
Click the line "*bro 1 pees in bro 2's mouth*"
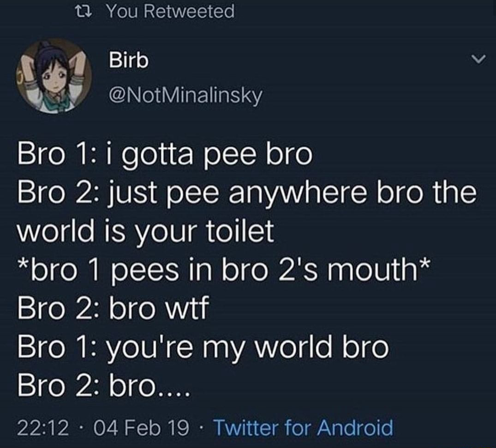pos(224,271)
